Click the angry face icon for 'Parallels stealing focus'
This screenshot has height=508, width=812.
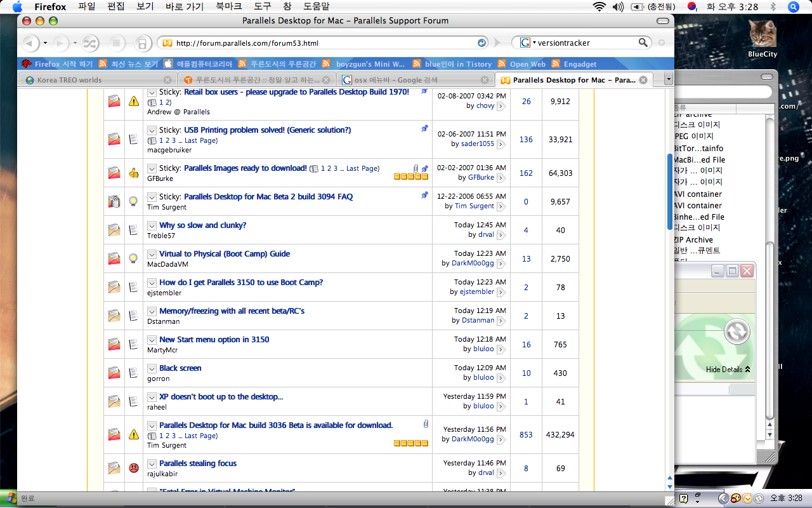pyautogui.click(x=134, y=468)
